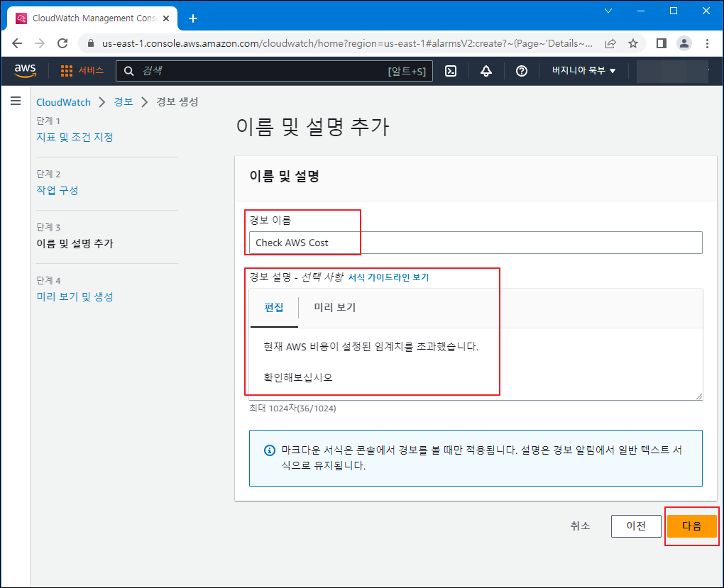
Task: Open 서식 가이드라인 보기 link
Action: [x=388, y=277]
